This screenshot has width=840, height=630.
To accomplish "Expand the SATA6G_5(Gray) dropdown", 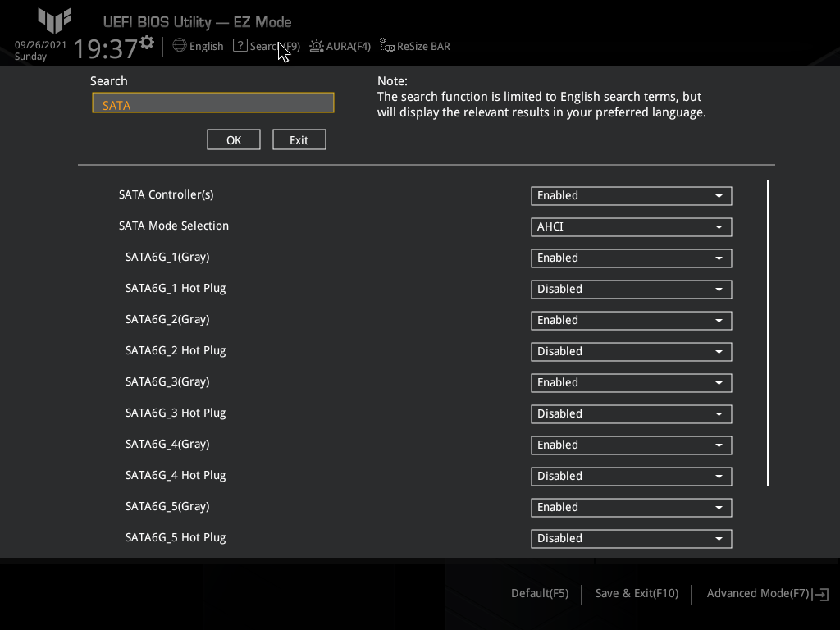I will click(x=631, y=508).
